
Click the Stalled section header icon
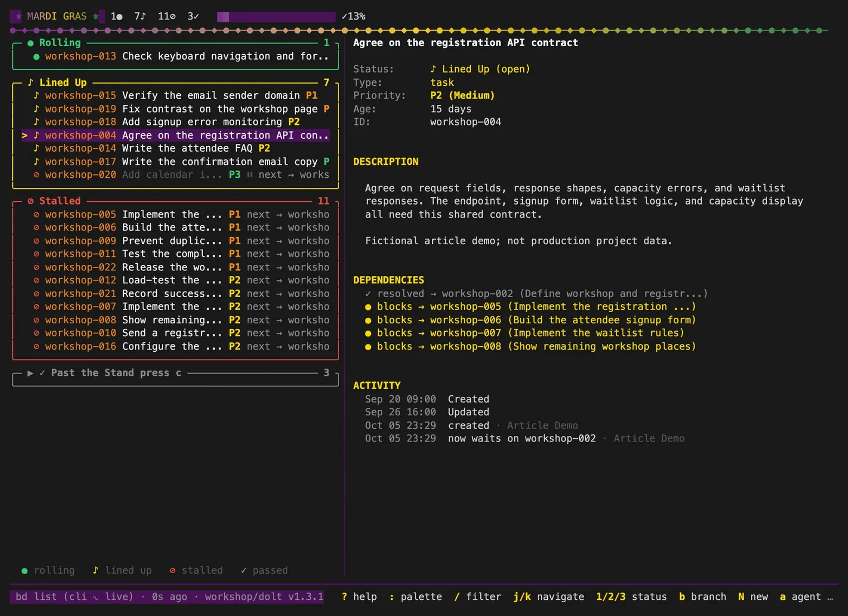[x=31, y=201]
